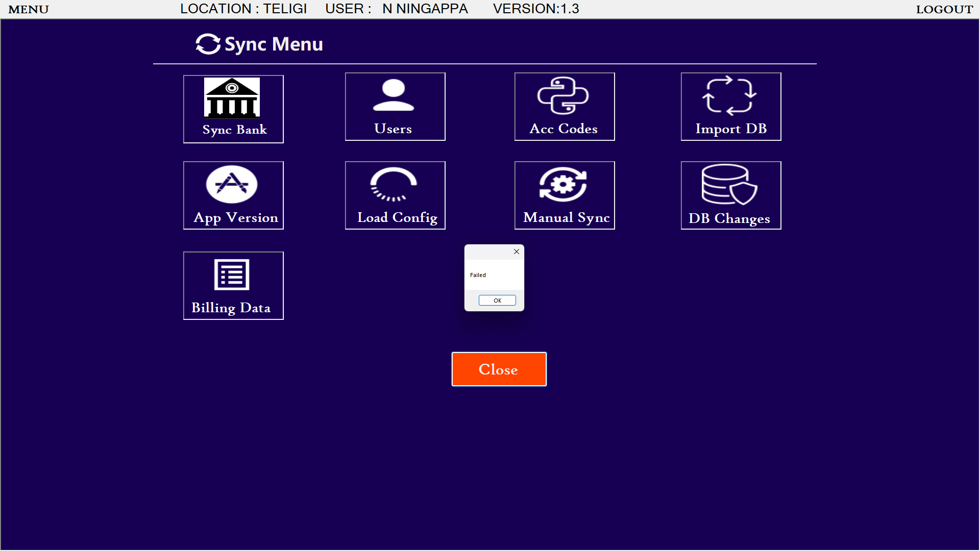The height and width of the screenshot is (551, 980).
Task: Click the Users person icon
Action: [394, 95]
